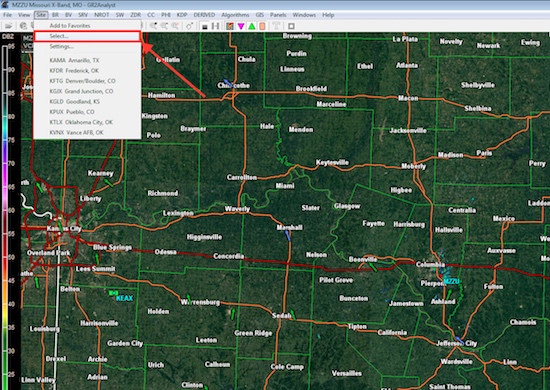Open the DERIVED products menu

pos(204,15)
